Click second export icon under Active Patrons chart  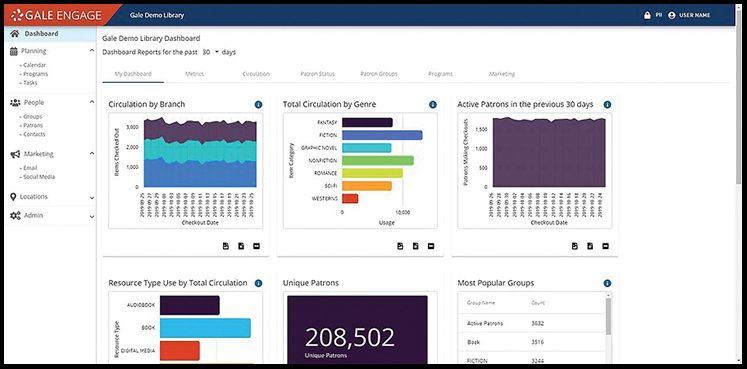590,246
